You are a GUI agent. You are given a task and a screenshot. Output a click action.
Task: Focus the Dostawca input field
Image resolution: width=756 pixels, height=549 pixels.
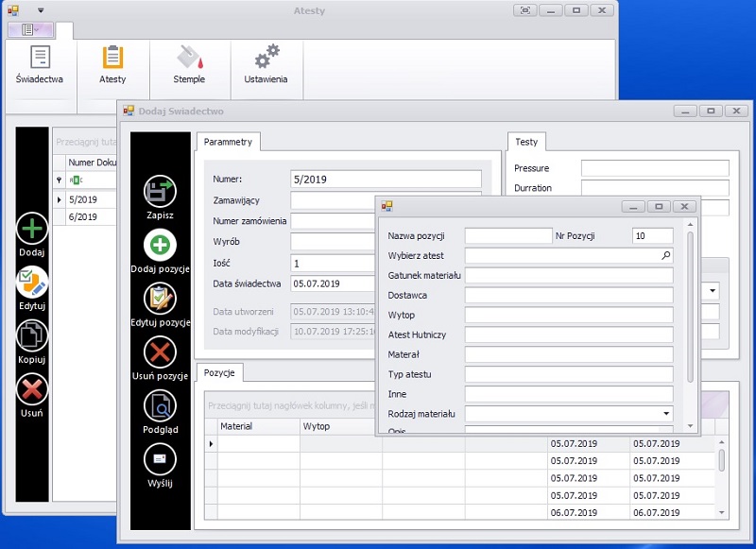[569, 295]
